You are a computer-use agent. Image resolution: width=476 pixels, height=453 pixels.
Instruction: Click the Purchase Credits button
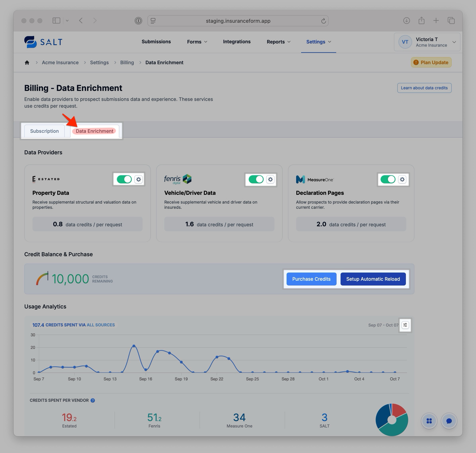[311, 279]
